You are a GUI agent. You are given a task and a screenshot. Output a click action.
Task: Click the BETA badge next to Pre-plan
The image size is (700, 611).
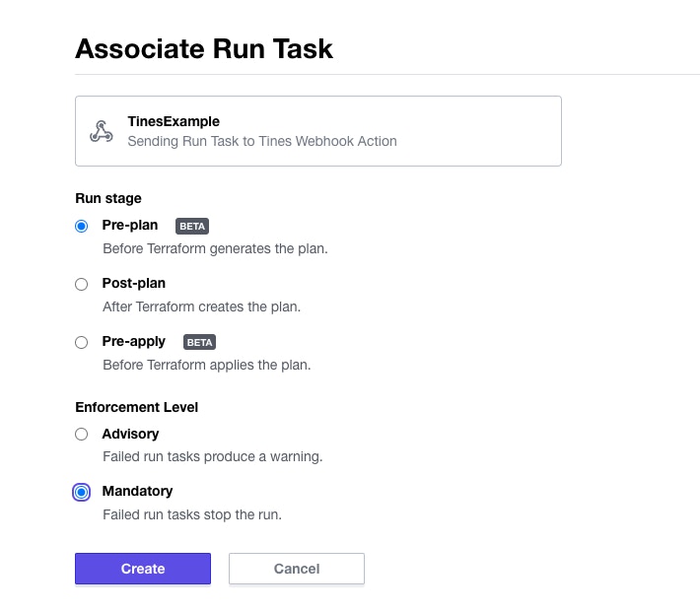coord(192,227)
